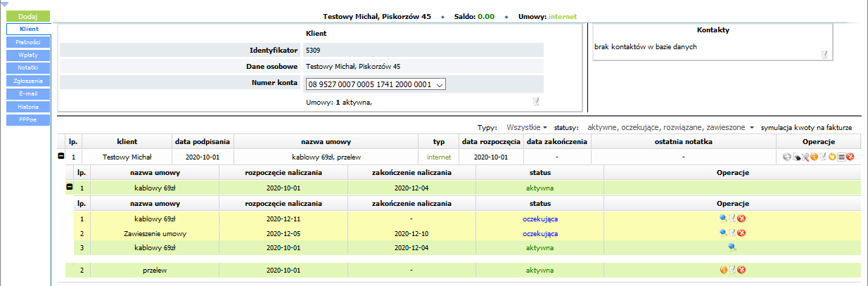Delete the przelew entry with the red X
This screenshot has height=286, width=868.
click(741, 270)
